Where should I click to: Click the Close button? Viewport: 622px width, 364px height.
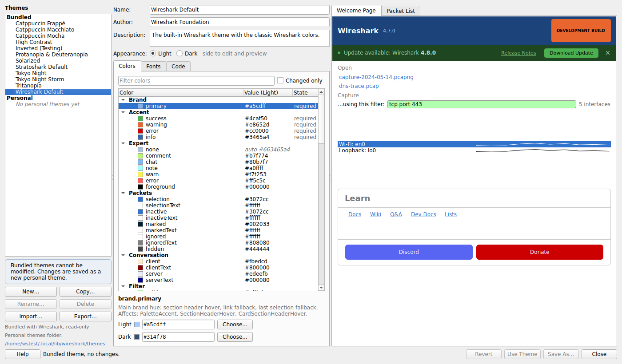[x=599, y=354]
